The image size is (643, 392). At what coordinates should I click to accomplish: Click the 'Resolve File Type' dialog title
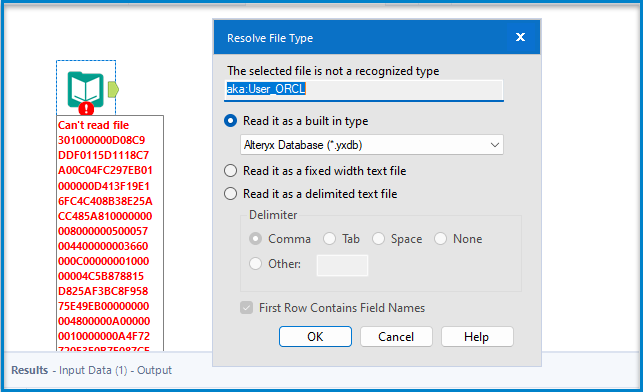270,38
